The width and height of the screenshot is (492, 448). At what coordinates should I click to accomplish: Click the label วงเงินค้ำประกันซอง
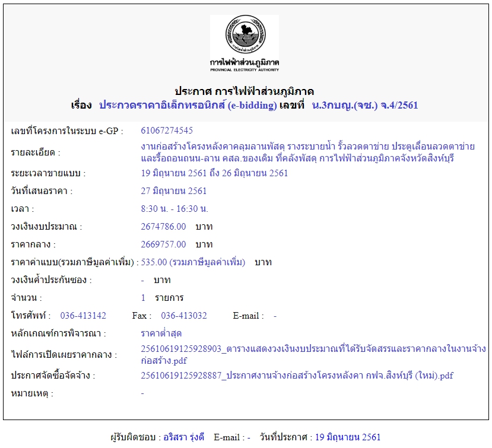tap(51, 279)
